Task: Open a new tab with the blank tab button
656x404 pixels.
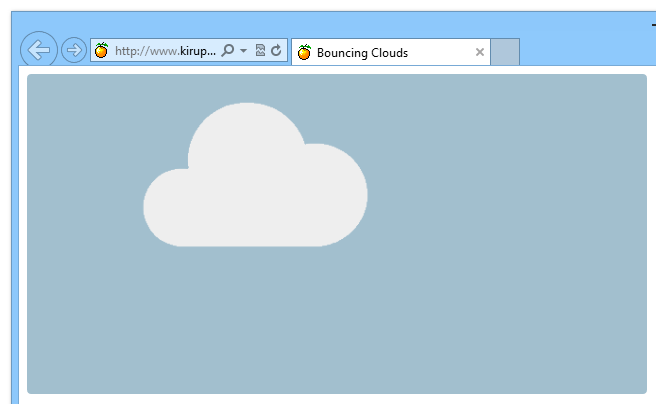Action: (505, 53)
